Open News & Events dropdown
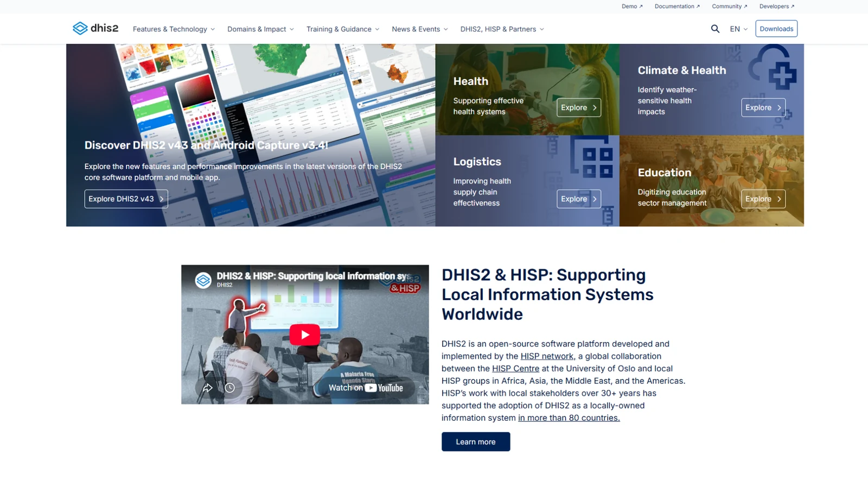868x488 pixels. coord(420,29)
